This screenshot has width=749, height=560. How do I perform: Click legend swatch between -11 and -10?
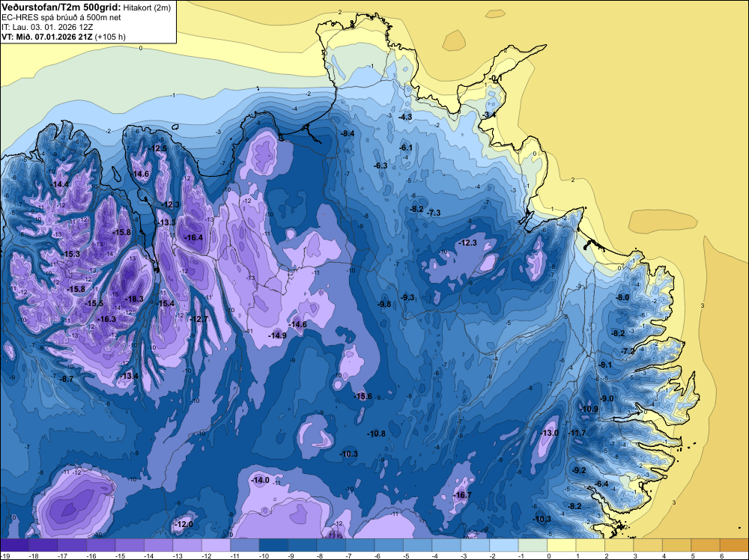pyautogui.click(x=245, y=545)
